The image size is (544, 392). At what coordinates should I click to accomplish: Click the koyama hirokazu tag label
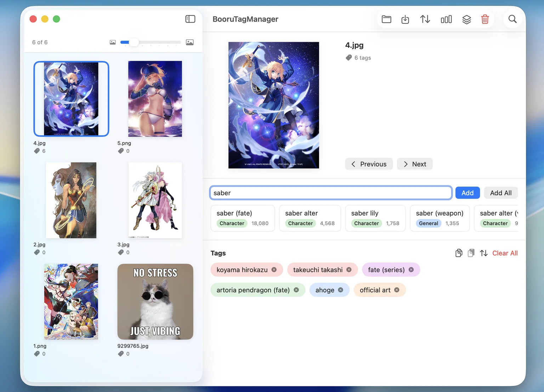coord(242,269)
